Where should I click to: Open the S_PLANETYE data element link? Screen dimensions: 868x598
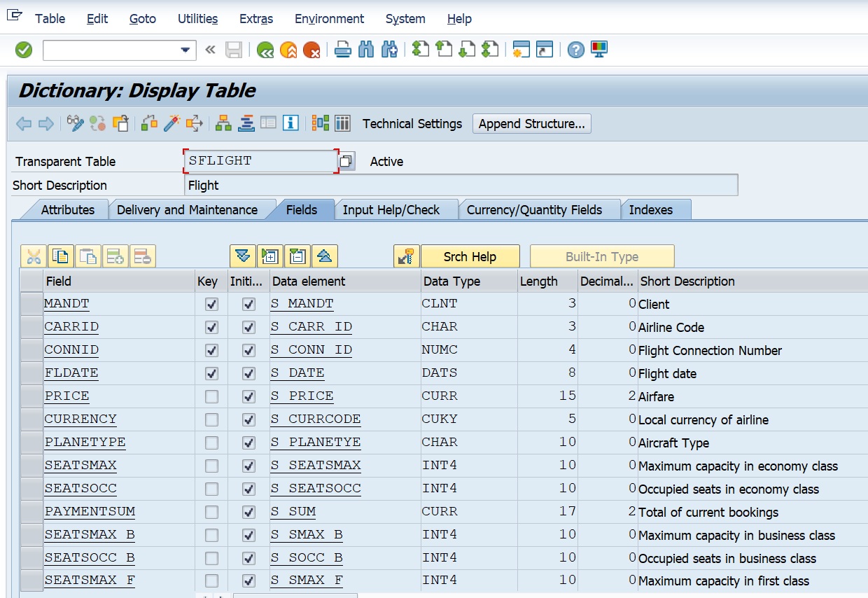coord(316,442)
